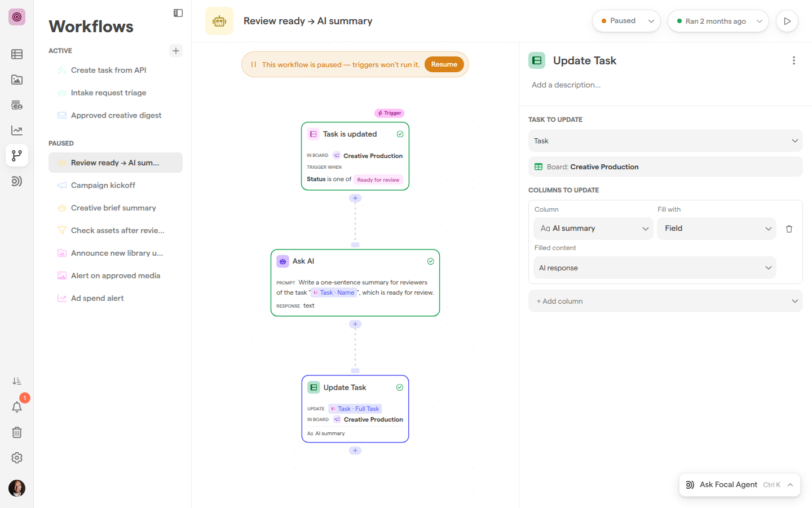Screen dimensions: 812x508
Task: Add a new active workflow
Action: (176, 51)
